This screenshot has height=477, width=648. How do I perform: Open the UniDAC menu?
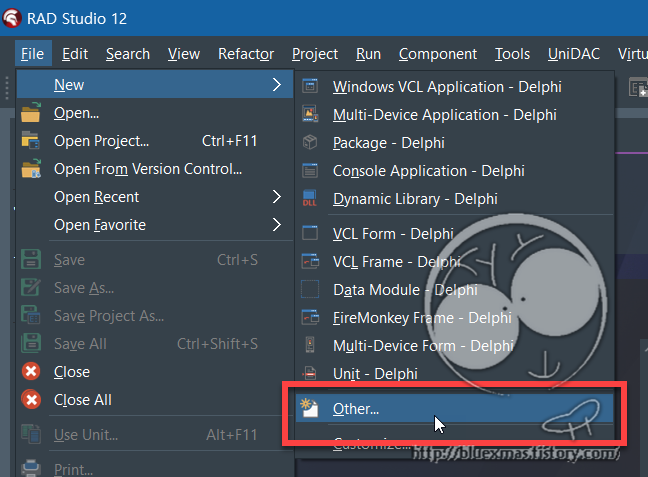point(574,54)
